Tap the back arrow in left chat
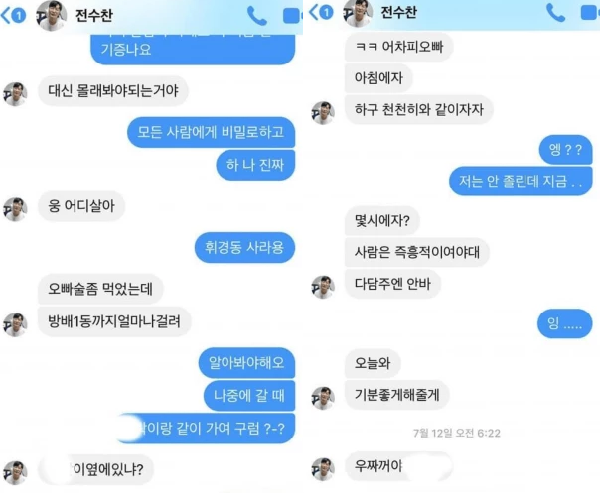The image size is (600, 501). (x=13, y=16)
